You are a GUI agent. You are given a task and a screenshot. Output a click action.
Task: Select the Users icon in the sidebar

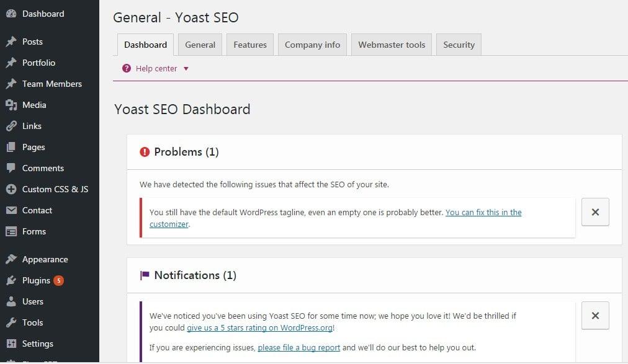11,301
